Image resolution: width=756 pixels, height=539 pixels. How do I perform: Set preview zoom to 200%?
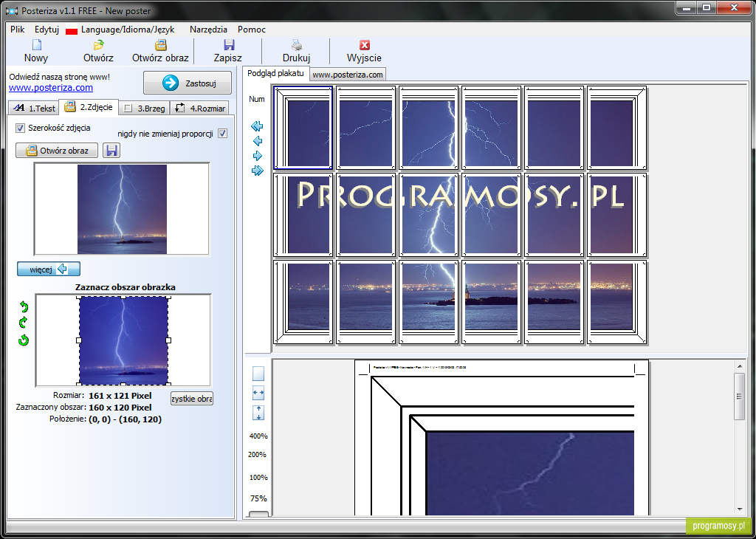click(257, 454)
